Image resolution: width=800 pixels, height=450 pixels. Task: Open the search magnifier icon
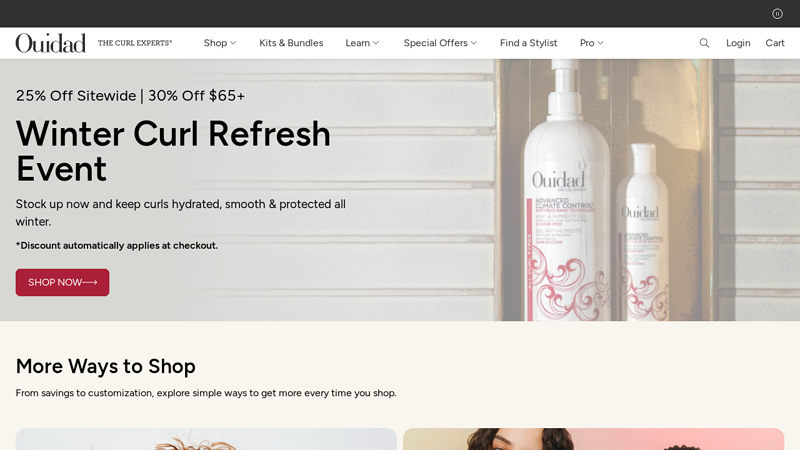coord(704,43)
